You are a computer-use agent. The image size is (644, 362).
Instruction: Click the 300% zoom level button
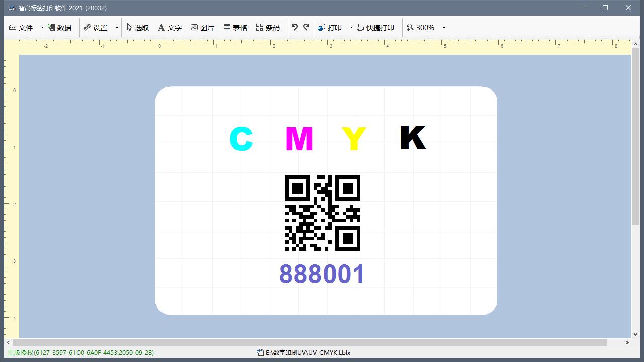click(421, 28)
